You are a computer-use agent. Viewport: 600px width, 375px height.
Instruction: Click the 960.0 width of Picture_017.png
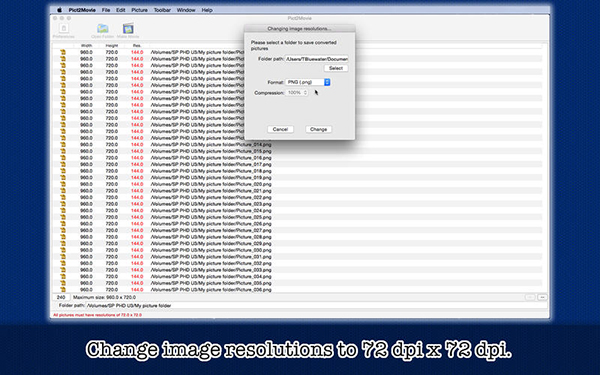[86, 164]
